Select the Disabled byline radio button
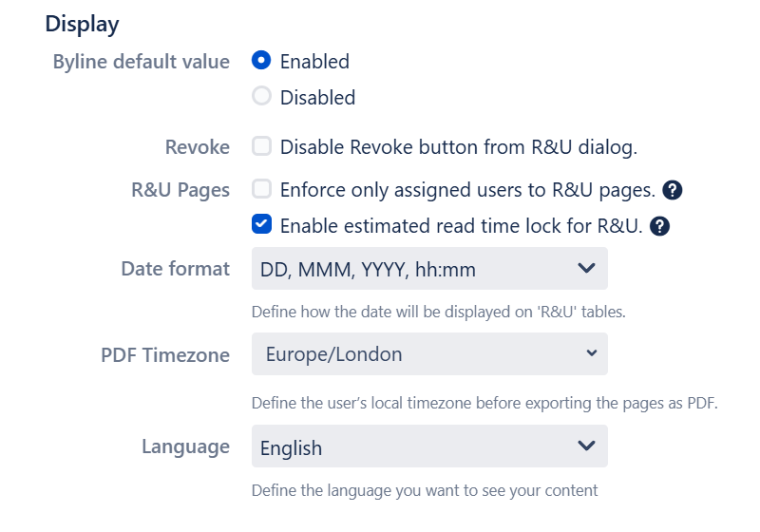Image resolution: width=760 pixels, height=532 pixels. coord(261,97)
